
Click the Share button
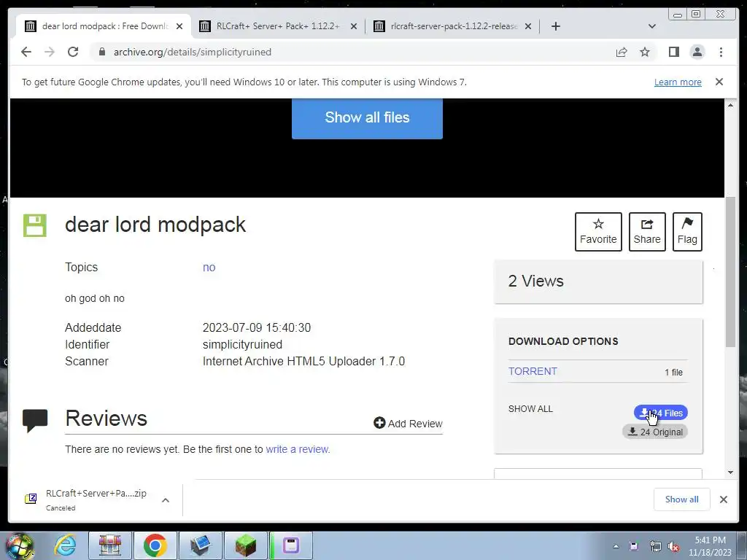coord(647,231)
